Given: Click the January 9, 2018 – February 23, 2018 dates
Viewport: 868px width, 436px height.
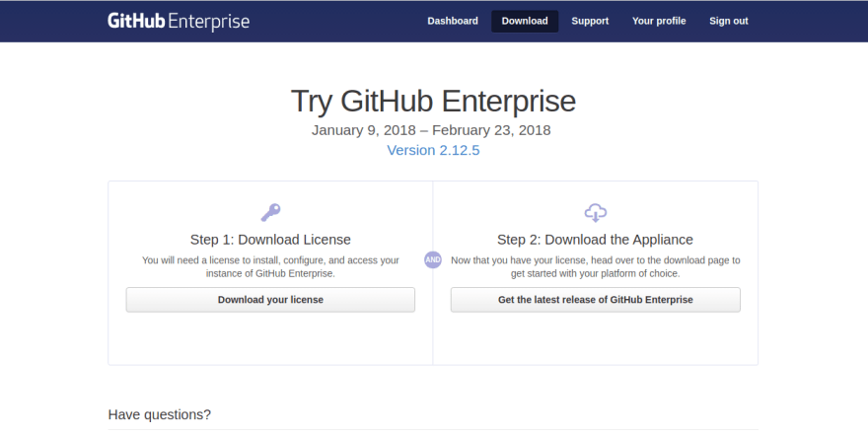Looking at the screenshot, I should tap(431, 130).
